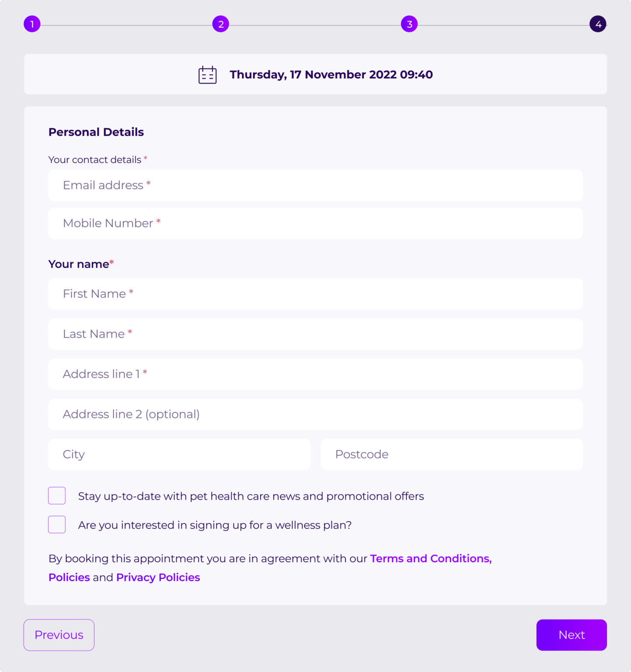
Task: Enable pet health care news and promotional offers
Action: pyautogui.click(x=57, y=496)
